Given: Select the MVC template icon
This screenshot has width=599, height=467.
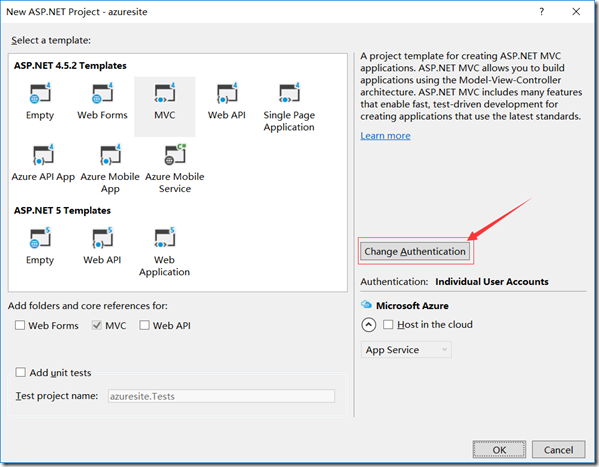Looking at the screenshot, I should coord(165,93).
